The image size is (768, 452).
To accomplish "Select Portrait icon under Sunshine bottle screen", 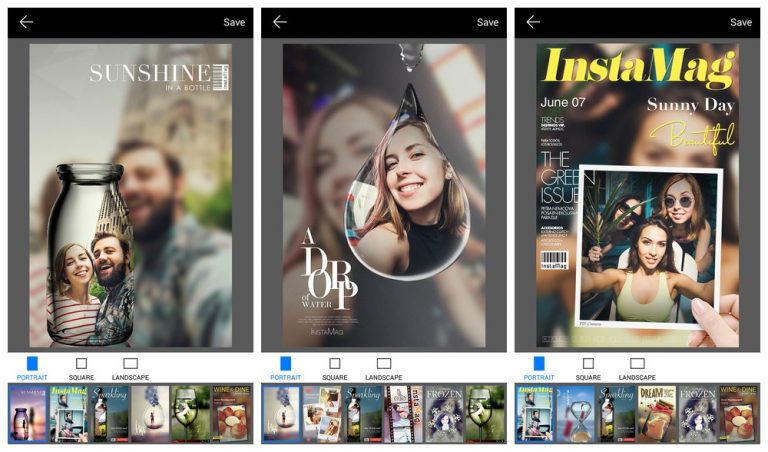I will [x=32, y=363].
